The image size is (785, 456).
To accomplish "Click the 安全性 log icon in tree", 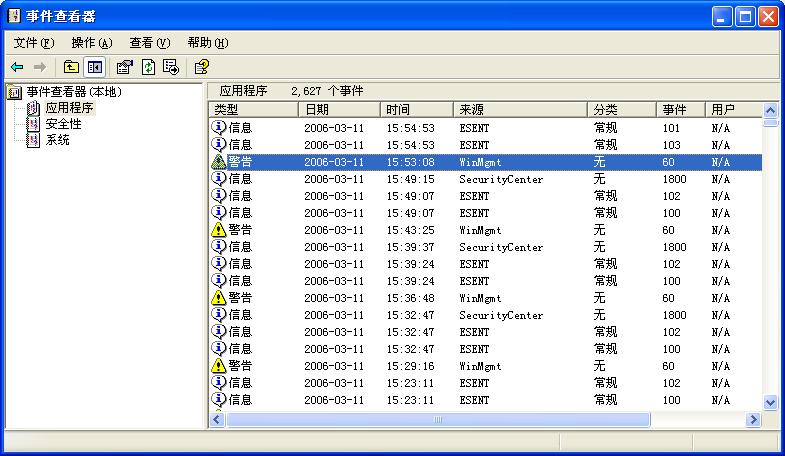I will pyautogui.click(x=33, y=124).
